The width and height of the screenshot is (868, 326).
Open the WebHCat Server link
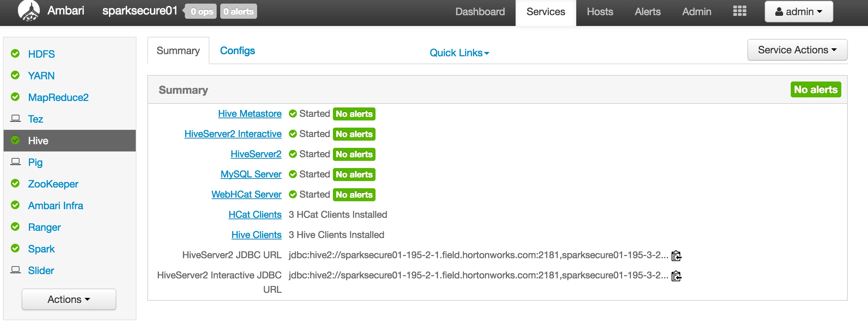coord(247,194)
